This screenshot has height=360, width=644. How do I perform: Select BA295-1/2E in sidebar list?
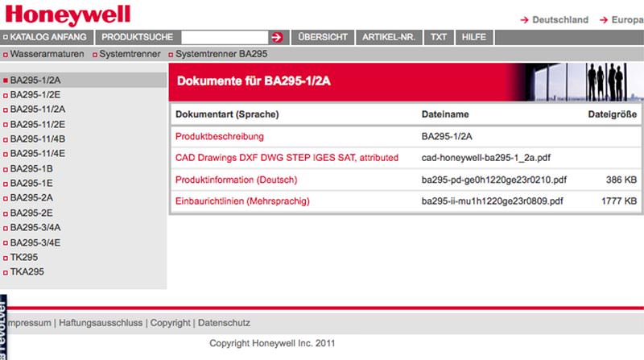tap(35, 95)
